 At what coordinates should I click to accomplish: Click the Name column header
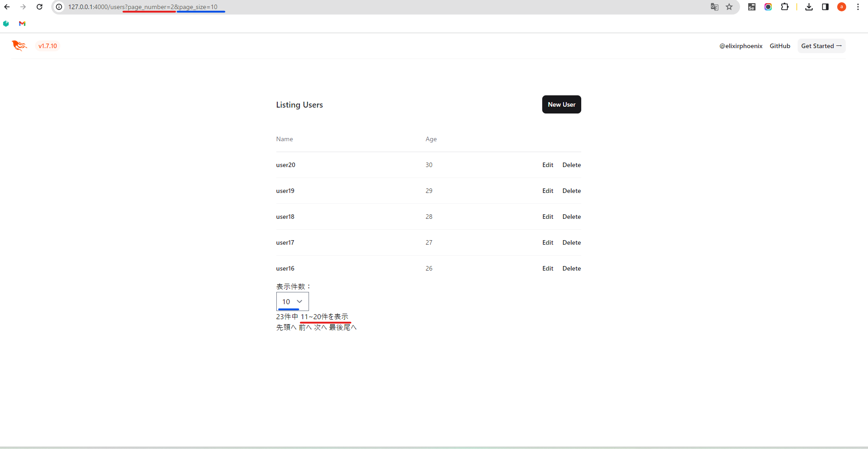tap(284, 139)
